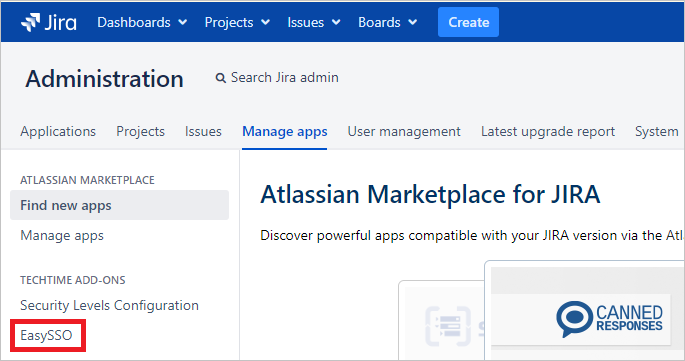Open the faded app card thumbnail
This screenshot has width=685, height=361.
[442, 321]
